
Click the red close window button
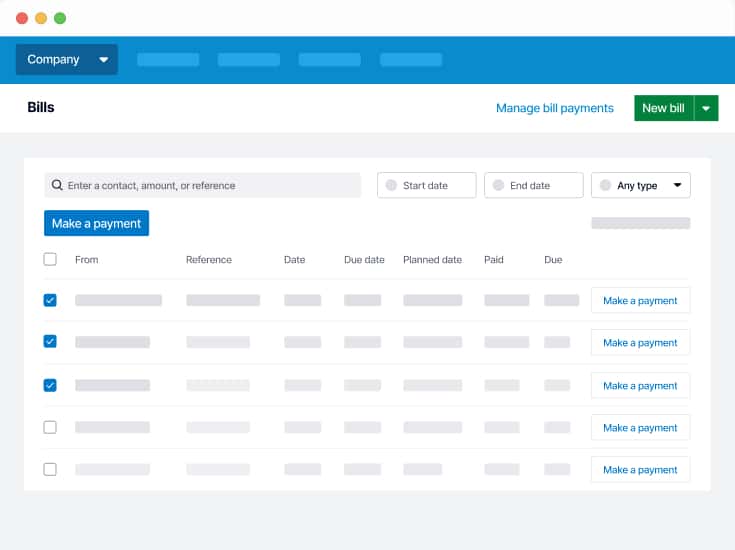22,18
